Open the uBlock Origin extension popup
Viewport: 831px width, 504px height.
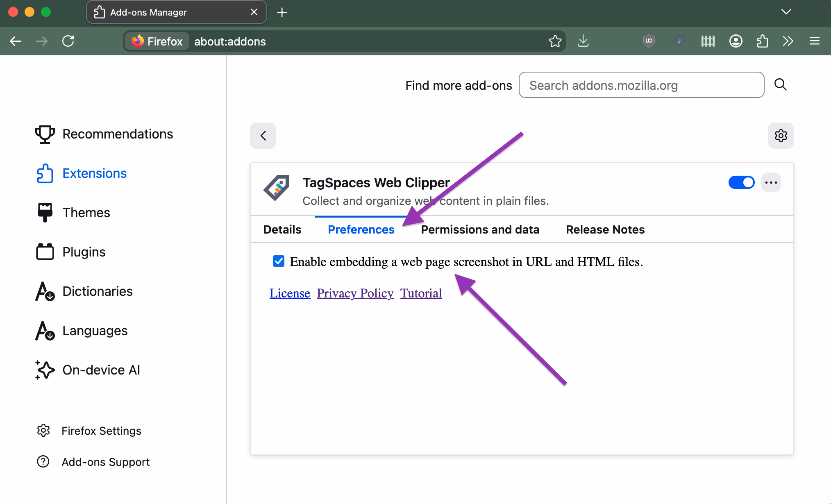(649, 41)
